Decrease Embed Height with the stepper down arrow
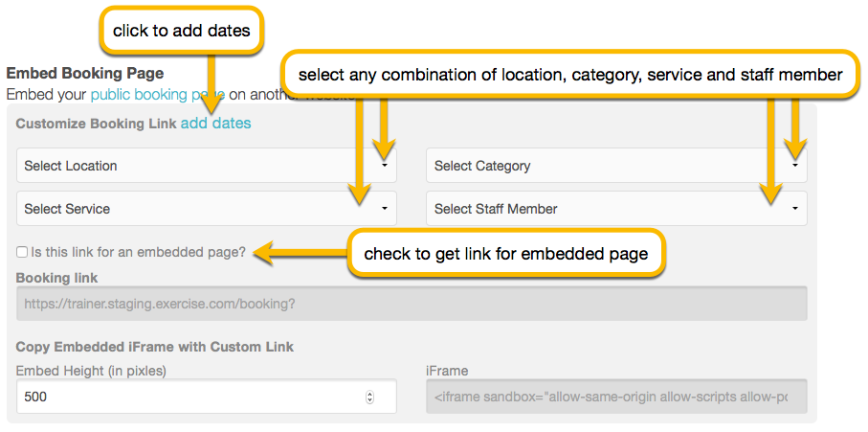868x432 pixels. 369,399
